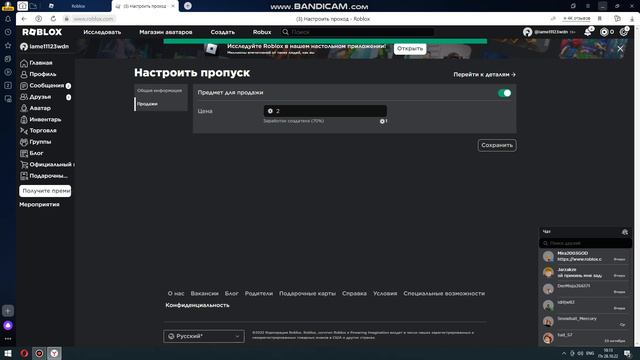Open browser sidebar notifications bell
640x360 pixels.
[x=8, y=19]
